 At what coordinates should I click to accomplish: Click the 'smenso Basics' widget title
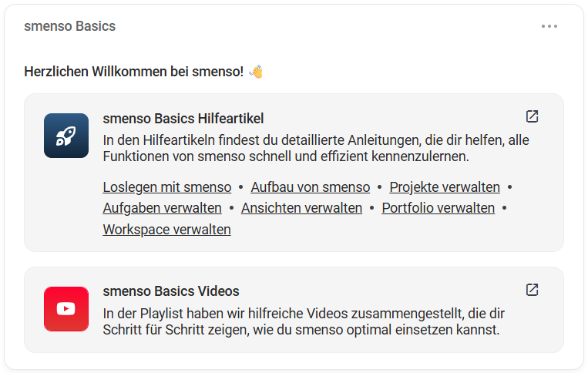tap(69, 26)
